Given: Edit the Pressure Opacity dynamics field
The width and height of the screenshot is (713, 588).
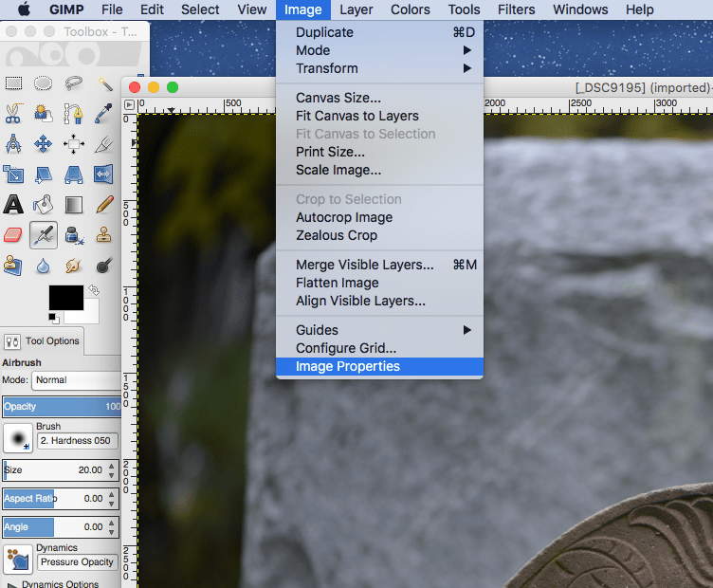Looking at the screenshot, I should point(78,562).
